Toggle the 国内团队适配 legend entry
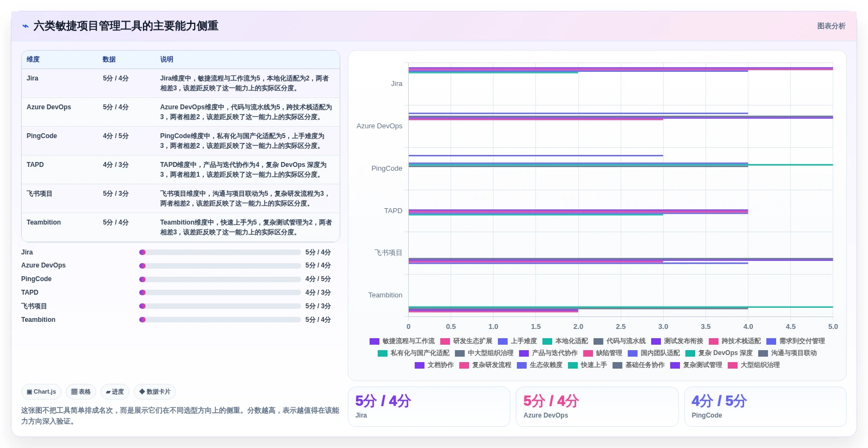Image resolution: width=868 pixels, height=448 pixels. (654, 353)
